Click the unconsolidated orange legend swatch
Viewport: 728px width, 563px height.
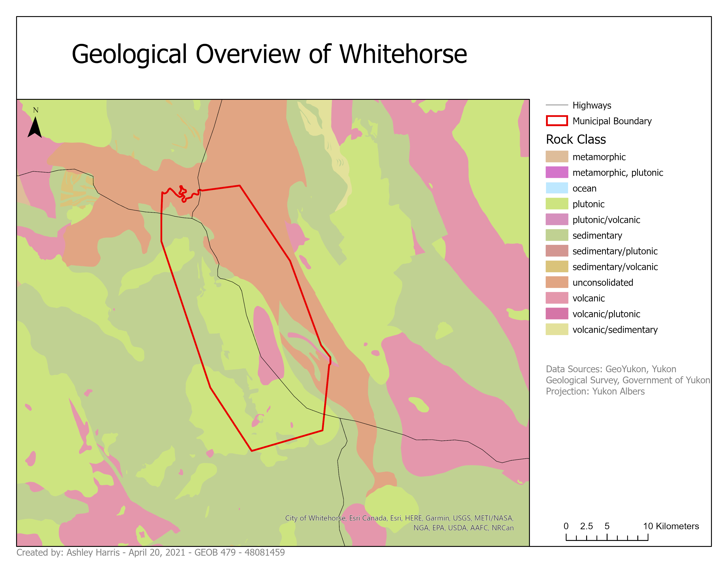pos(556,282)
